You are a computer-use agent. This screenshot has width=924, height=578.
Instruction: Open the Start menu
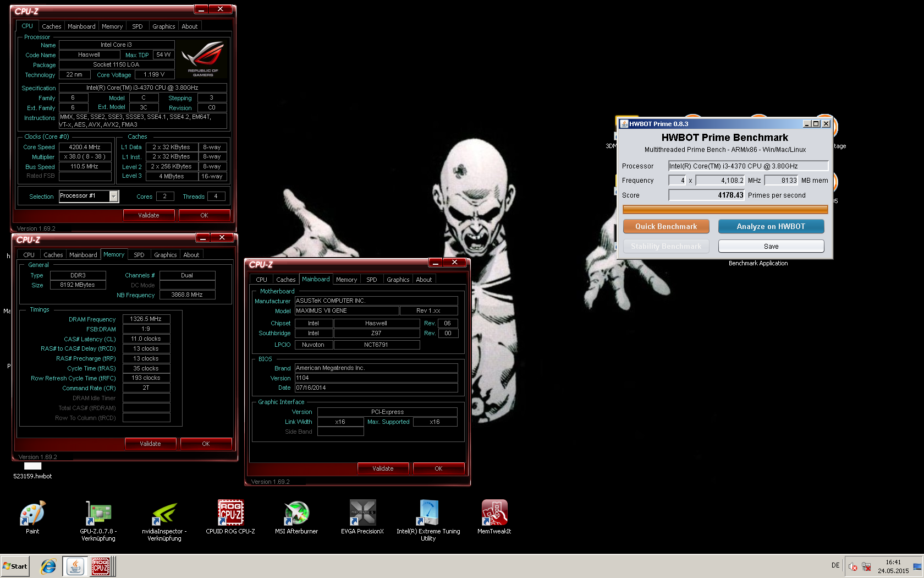coord(15,566)
